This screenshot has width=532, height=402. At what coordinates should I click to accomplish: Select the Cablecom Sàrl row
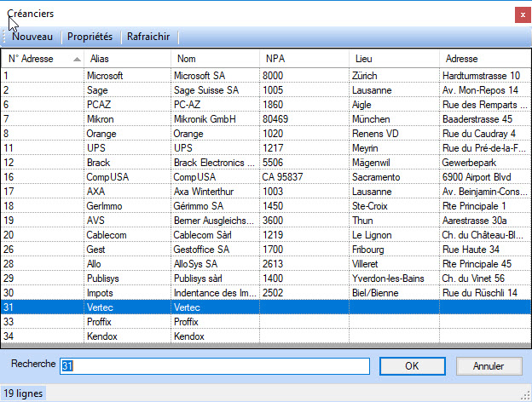tap(266, 235)
